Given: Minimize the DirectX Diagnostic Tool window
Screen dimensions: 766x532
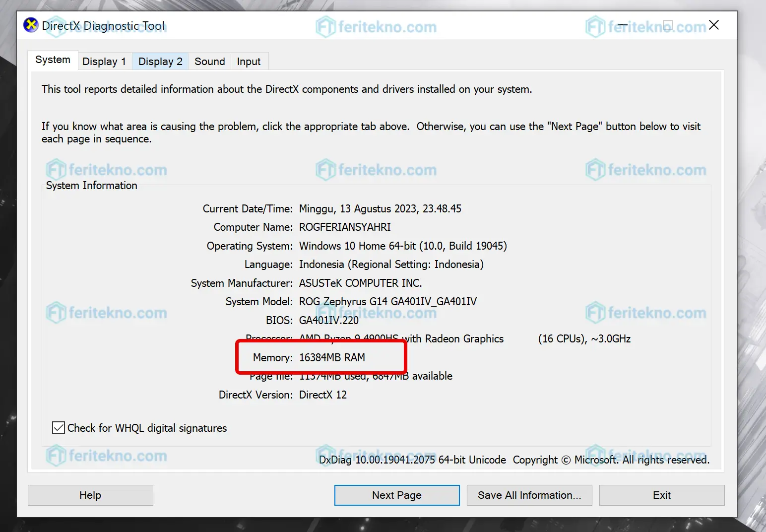Looking at the screenshot, I should (623, 25).
